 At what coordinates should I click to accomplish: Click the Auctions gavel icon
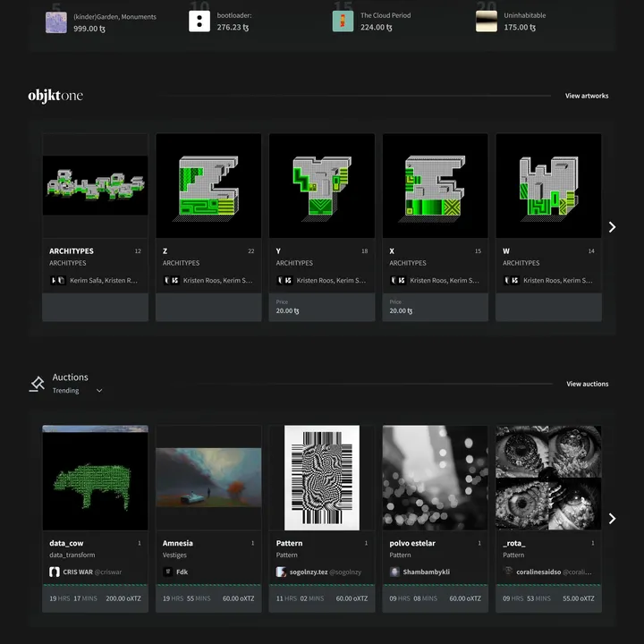click(37, 384)
